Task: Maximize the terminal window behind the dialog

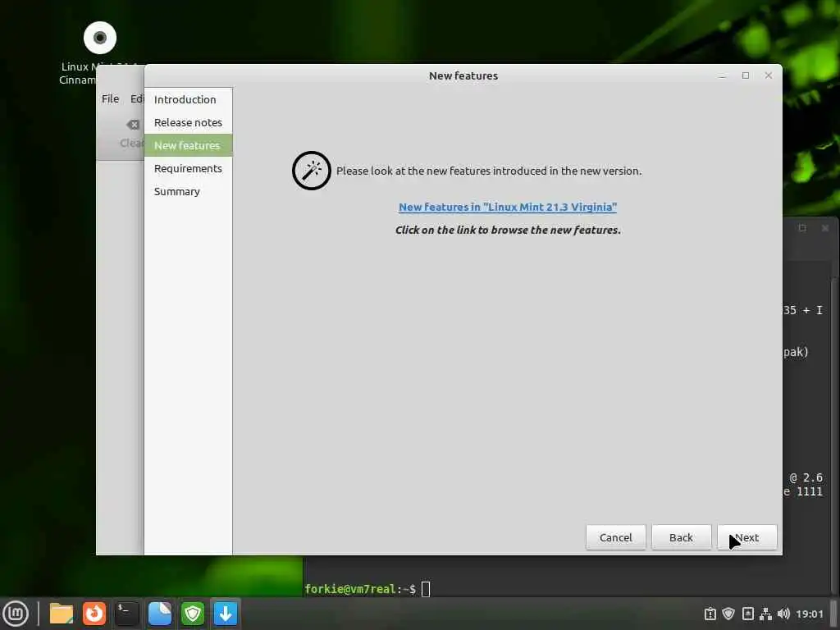Action: [x=802, y=228]
